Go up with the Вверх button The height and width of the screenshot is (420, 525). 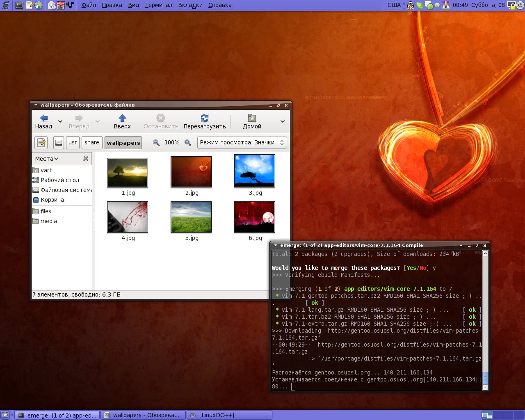[x=122, y=122]
